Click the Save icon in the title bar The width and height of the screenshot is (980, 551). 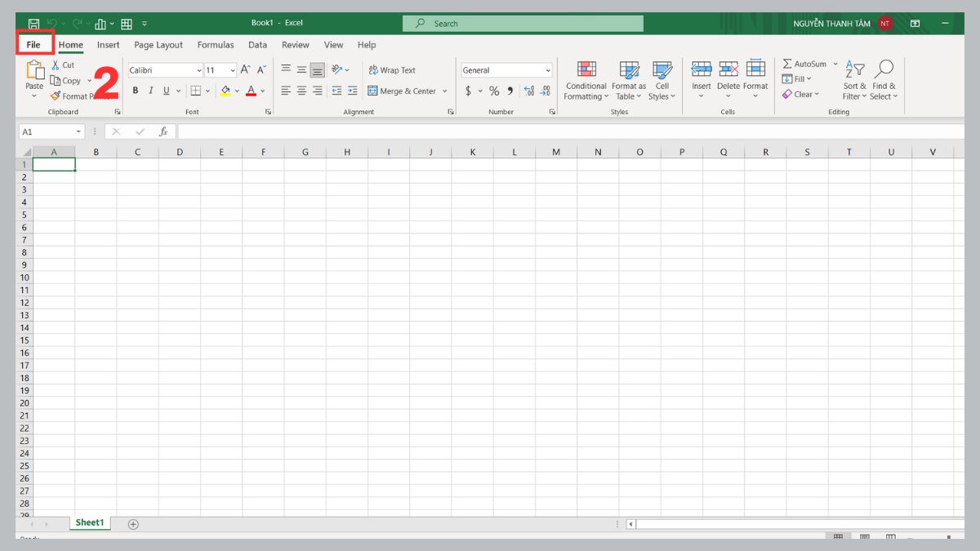[x=33, y=24]
